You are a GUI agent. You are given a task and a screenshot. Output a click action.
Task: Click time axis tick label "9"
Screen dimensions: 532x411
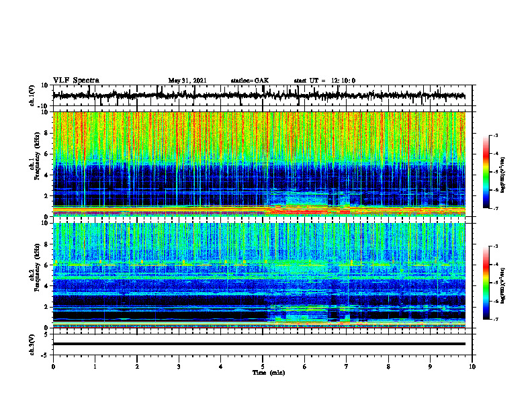(x=430, y=367)
